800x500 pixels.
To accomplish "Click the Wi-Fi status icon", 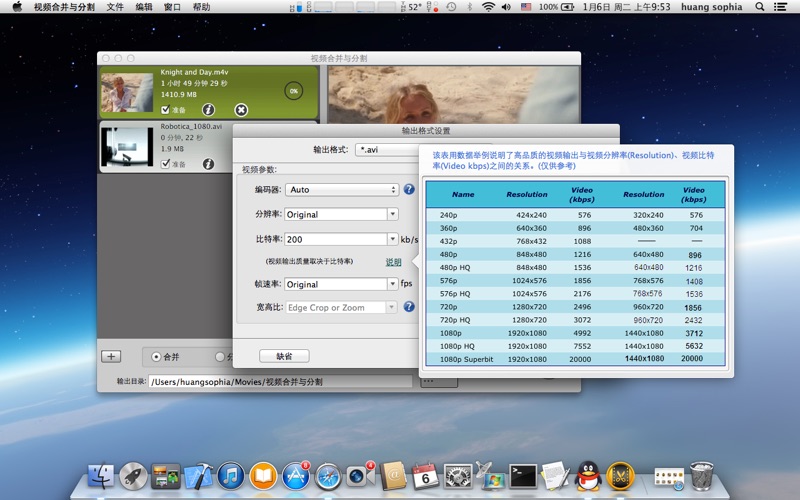I will pyautogui.click(x=488, y=7).
